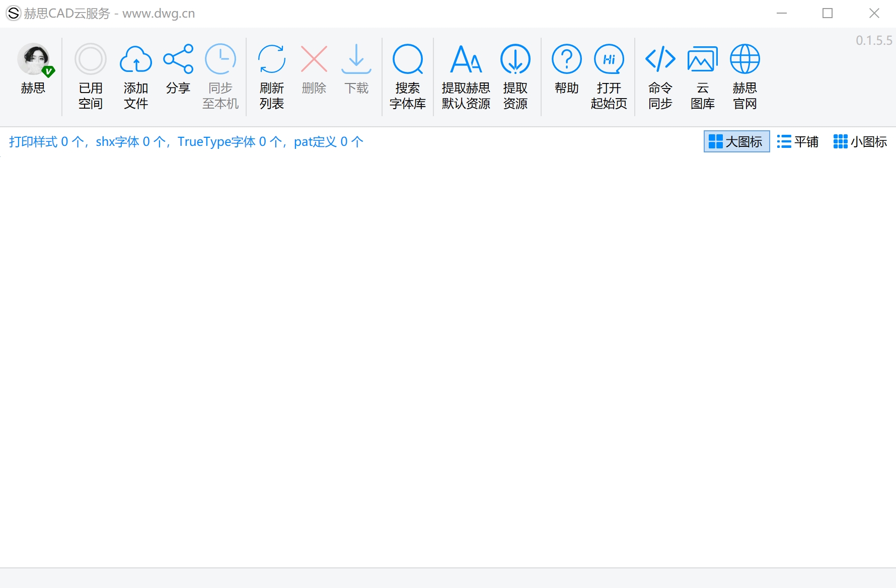Close the 赫思CAD云服务 window
Screen dimensions: 896x588
point(874,13)
